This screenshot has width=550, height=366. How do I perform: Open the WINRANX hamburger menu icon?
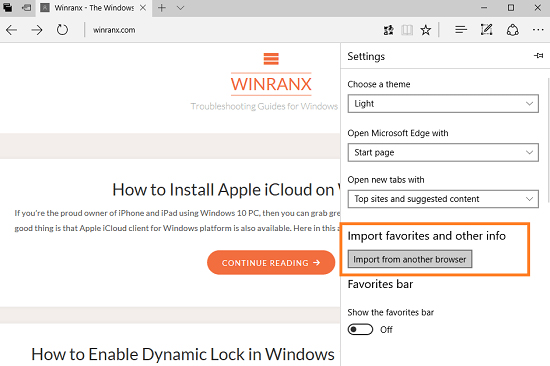271,59
